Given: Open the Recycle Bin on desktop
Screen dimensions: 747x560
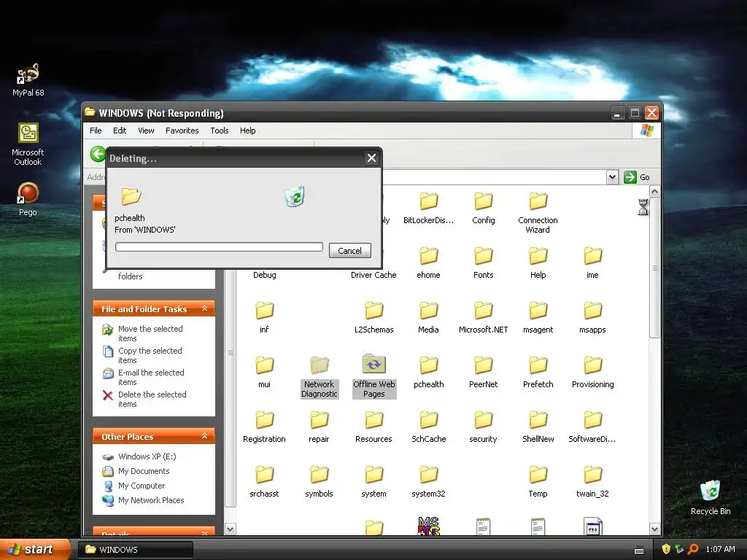Looking at the screenshot, I should point(711,497).
